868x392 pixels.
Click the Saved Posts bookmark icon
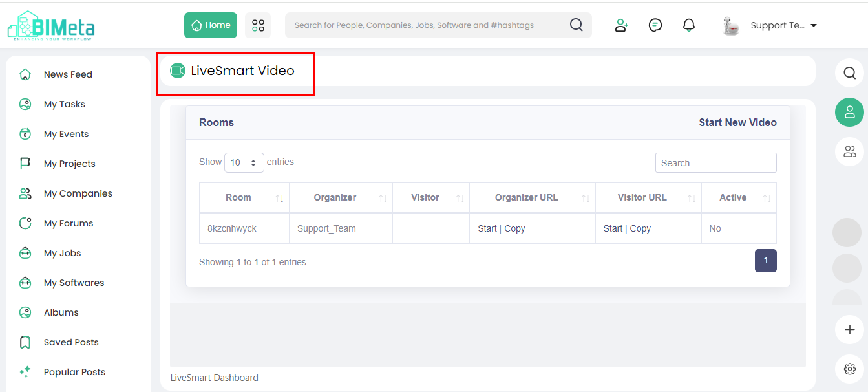[x=25, y=342]
